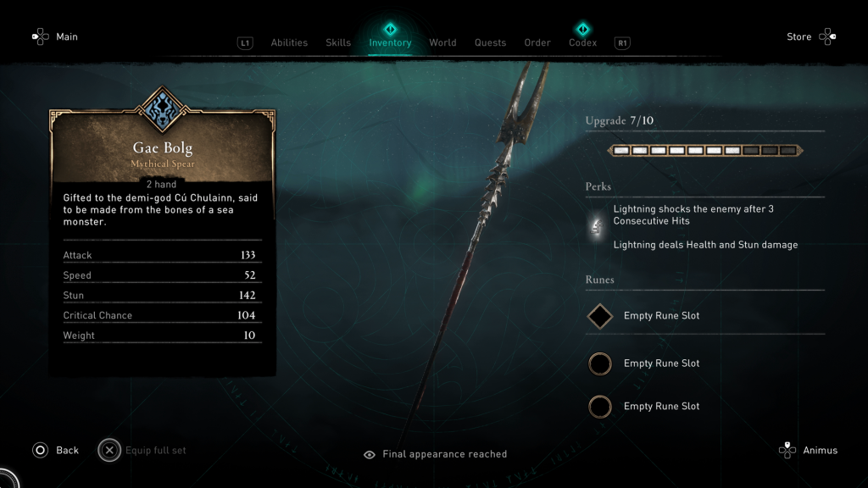Click the Upgrade 7/10 progress bar
Image resolution: width=868 pixels, height=488 pixels.
pos(705,151)
